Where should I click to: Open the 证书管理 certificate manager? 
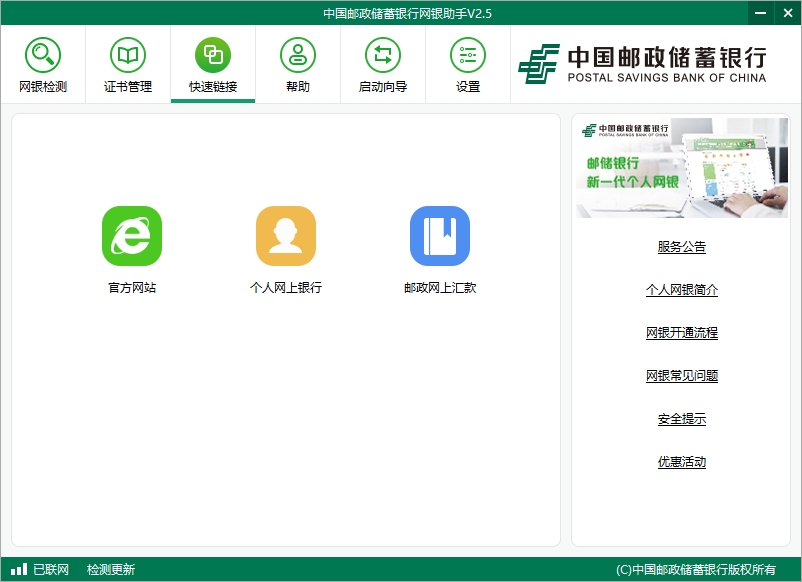(127, 62)
